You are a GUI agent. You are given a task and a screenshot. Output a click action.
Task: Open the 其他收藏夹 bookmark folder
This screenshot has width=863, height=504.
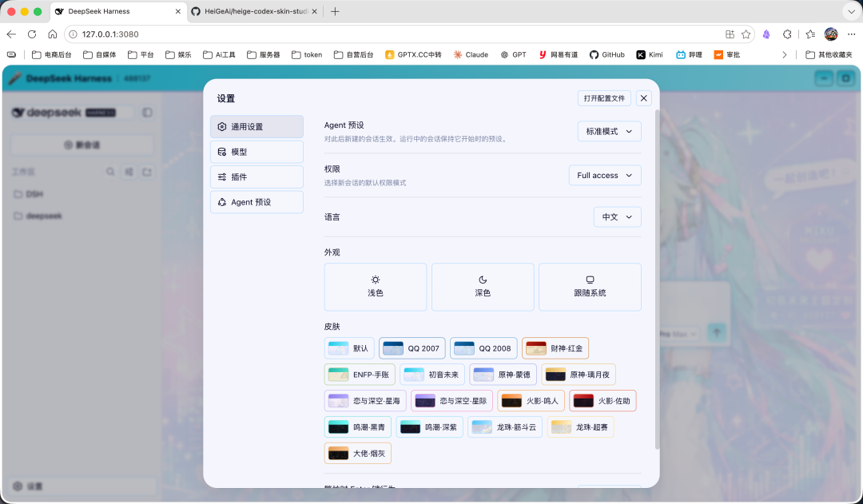pyautogui.click(x=829, y=54)
